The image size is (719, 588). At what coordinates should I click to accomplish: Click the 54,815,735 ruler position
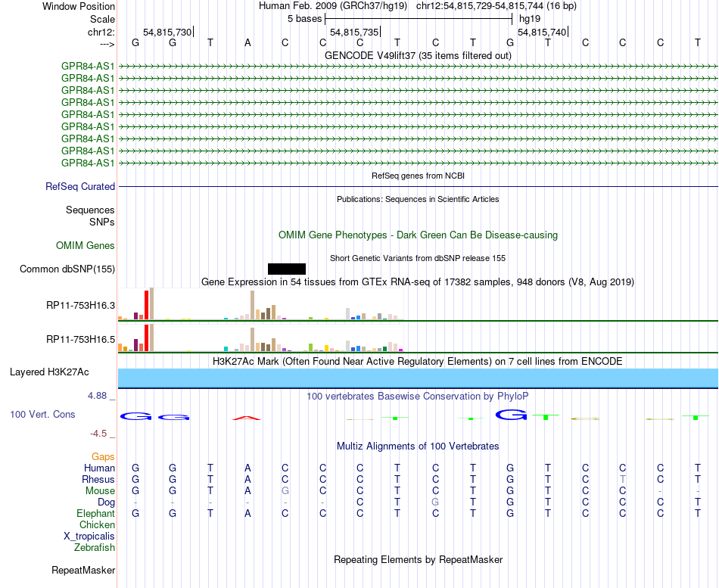[x=354, y=32]
